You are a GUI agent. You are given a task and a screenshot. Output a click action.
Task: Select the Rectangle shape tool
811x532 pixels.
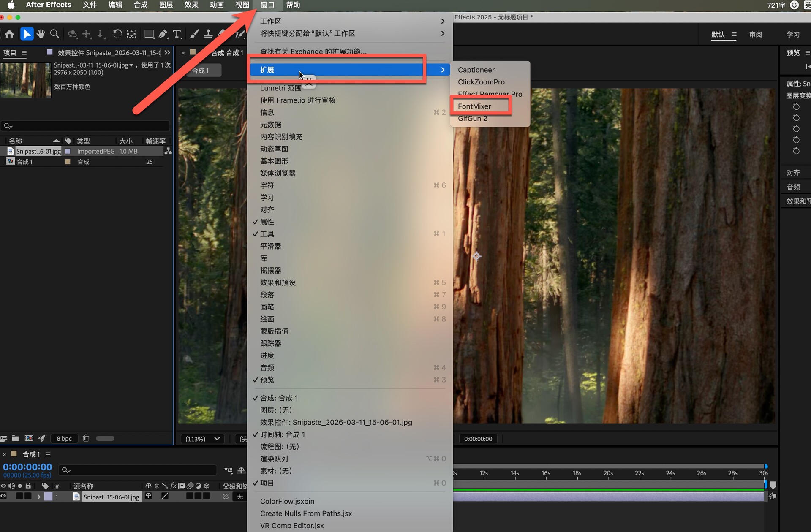[149, 34]
